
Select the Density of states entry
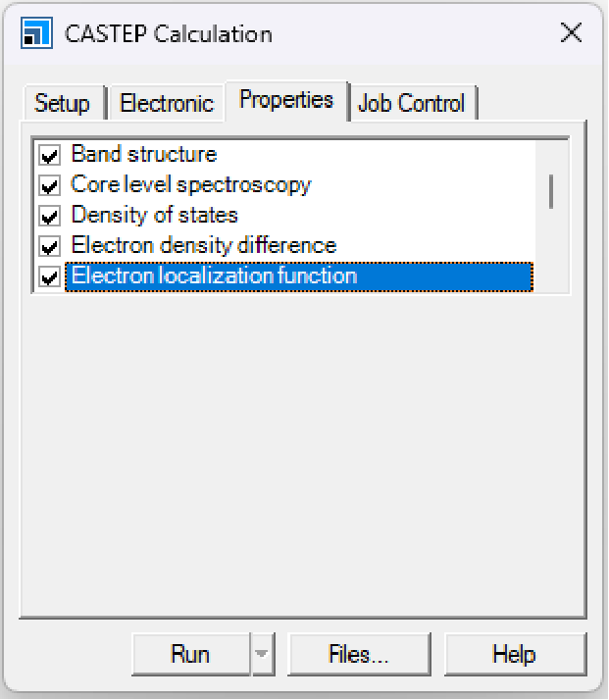click(155, 216)
